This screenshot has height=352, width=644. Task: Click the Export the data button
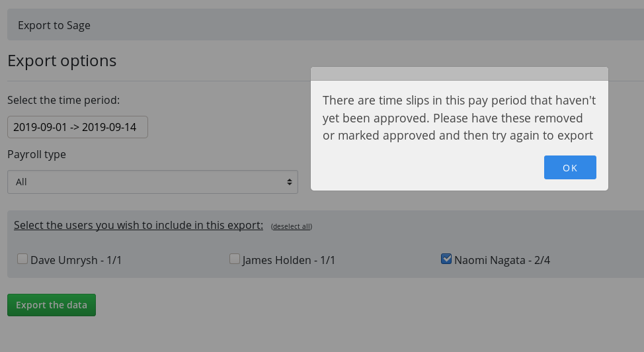tap(52, 305)
